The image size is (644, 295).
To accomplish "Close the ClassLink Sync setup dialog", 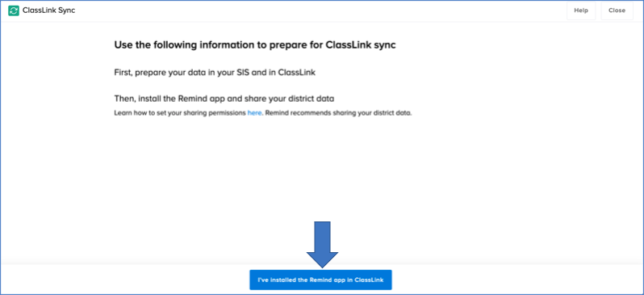I will [617, 11].
